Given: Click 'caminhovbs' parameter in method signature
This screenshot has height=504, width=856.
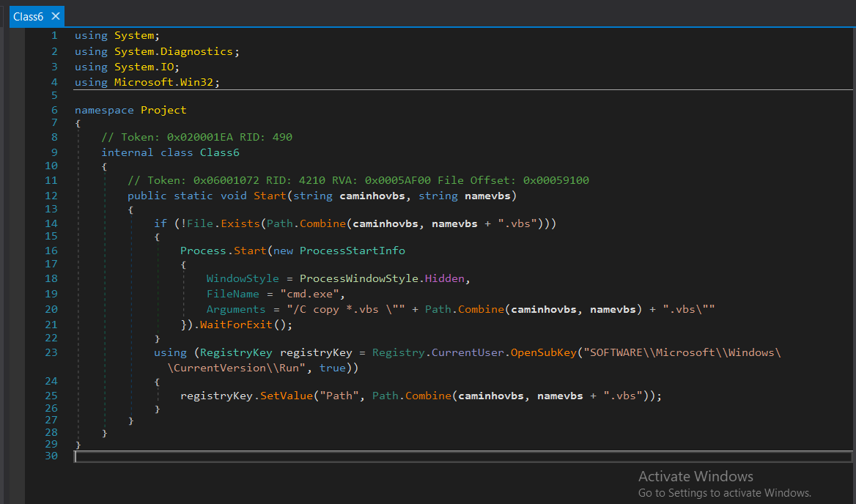Looking at the screenshot, I should pos(372,196).
